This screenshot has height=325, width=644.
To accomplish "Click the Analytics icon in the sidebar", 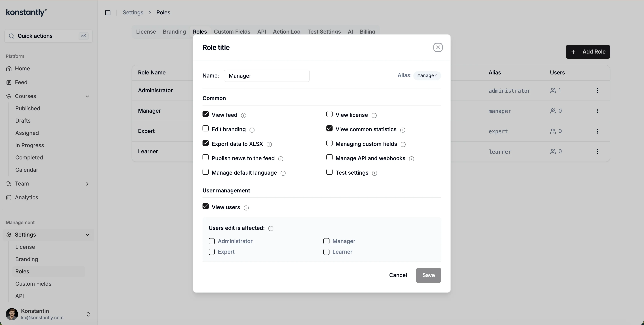I will click(x=9, y=197).
